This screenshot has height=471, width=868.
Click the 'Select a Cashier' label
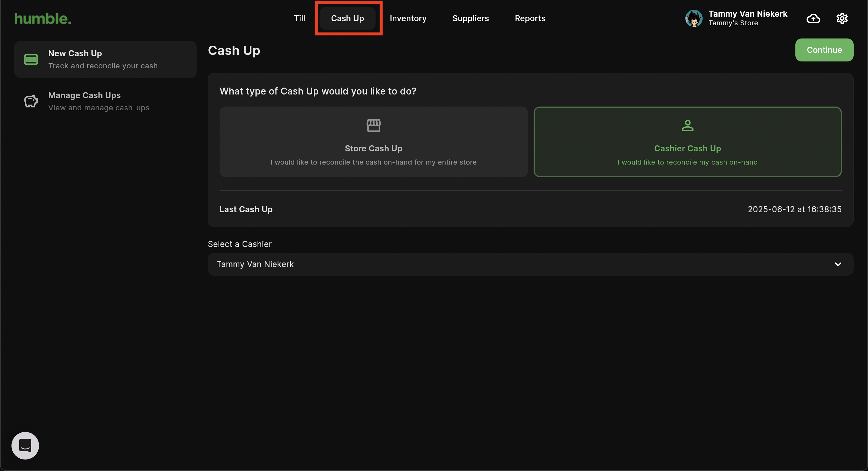240,244
